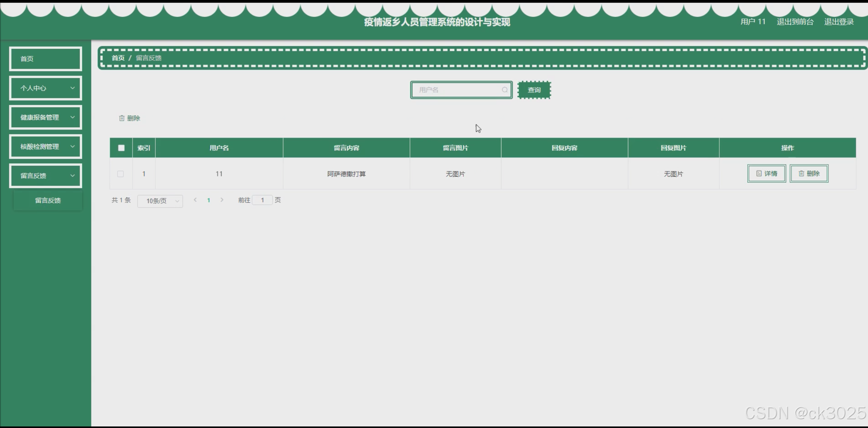Viewport: 868px width, 428px height.
Task: Go to next page arrow
Action: click(x=222, y=200)
